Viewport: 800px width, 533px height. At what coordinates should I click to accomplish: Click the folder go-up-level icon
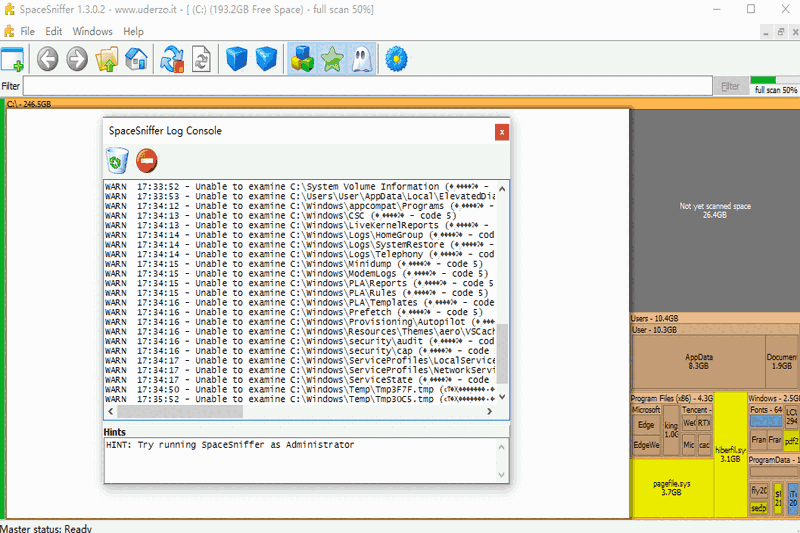point(107,59)
